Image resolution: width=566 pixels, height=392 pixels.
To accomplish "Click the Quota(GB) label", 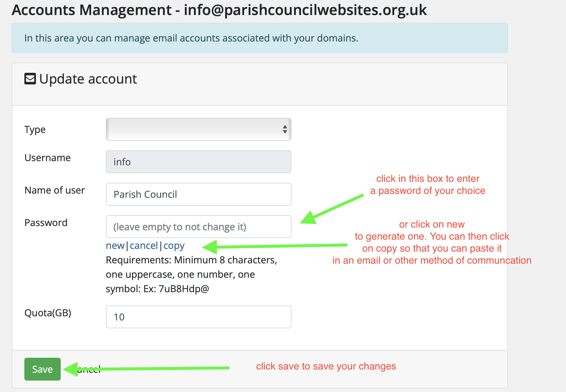I will (x=48, y=313).
